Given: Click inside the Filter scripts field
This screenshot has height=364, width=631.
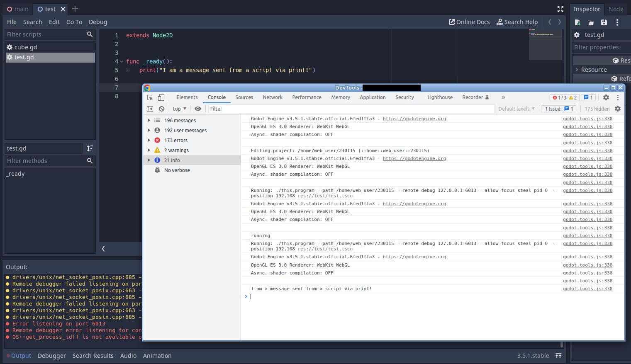Looking at the screenshot, I should [x=46, y=34].
